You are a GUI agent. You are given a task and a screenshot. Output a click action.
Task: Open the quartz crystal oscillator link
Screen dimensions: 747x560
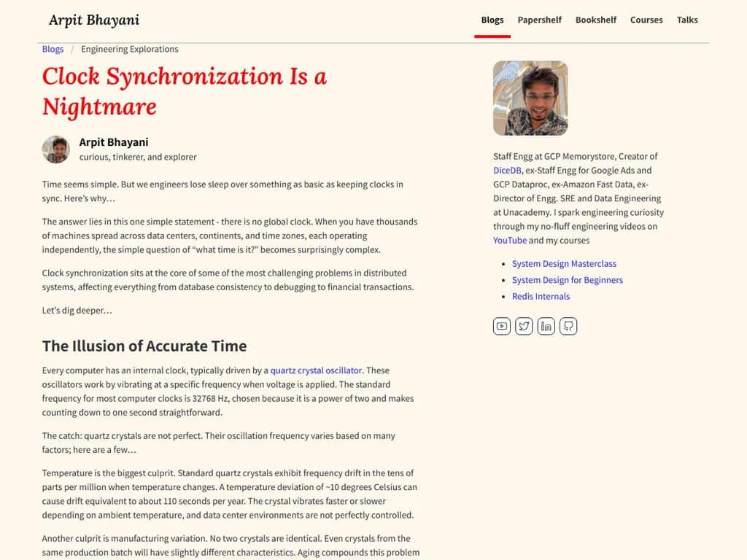[x=316, y=370]
